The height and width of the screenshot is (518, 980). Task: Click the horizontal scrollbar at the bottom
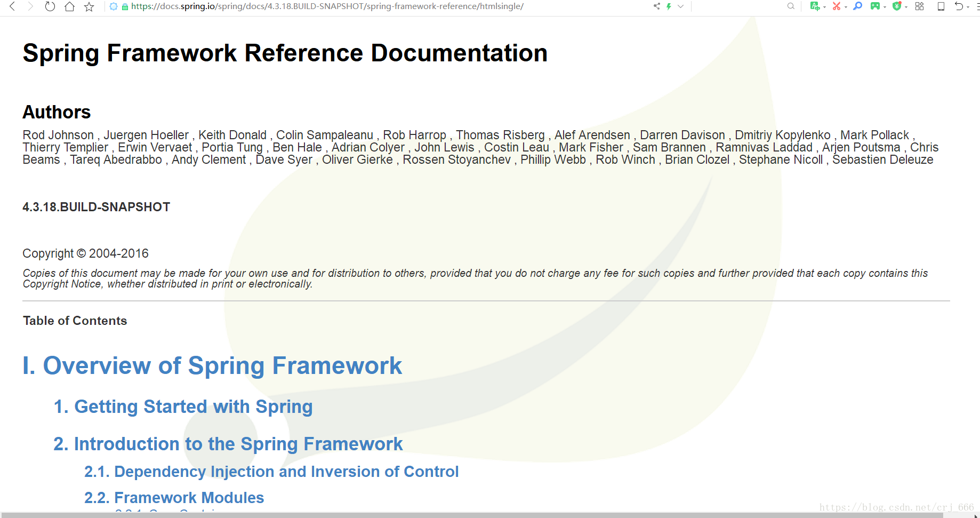coord(472,515)
